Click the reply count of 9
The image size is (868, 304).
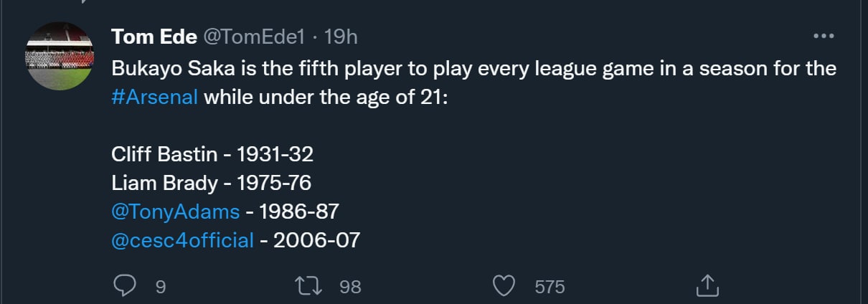(161, 287)
